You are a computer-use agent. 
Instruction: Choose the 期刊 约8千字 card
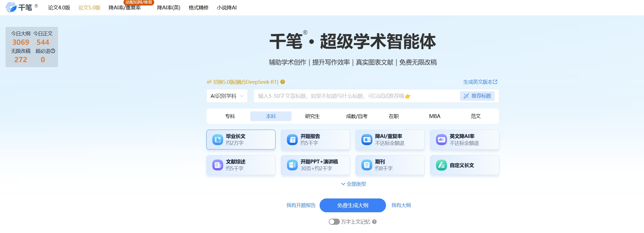tap(390, 165)
